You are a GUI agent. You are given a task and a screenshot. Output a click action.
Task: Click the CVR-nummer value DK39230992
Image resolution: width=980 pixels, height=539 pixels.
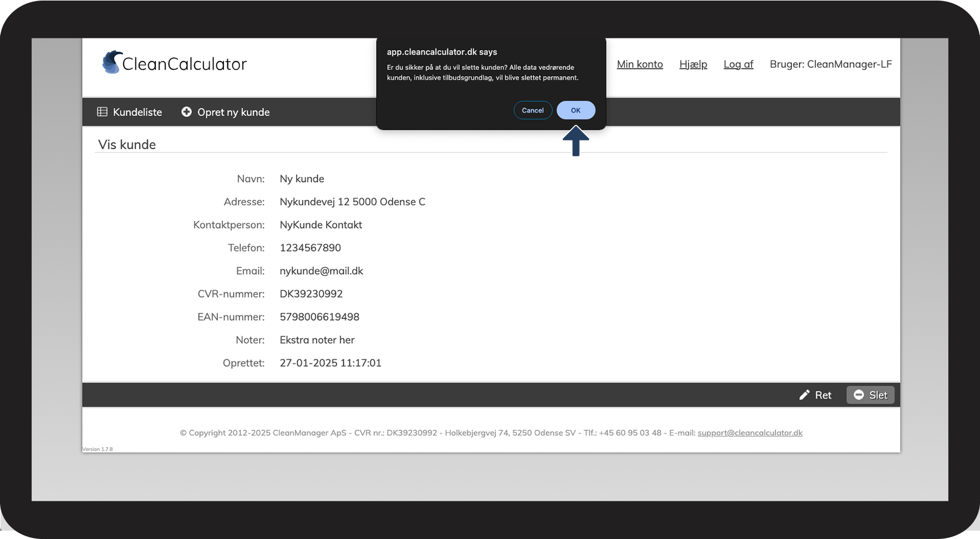pyautogui.click(x=311, y=294)
